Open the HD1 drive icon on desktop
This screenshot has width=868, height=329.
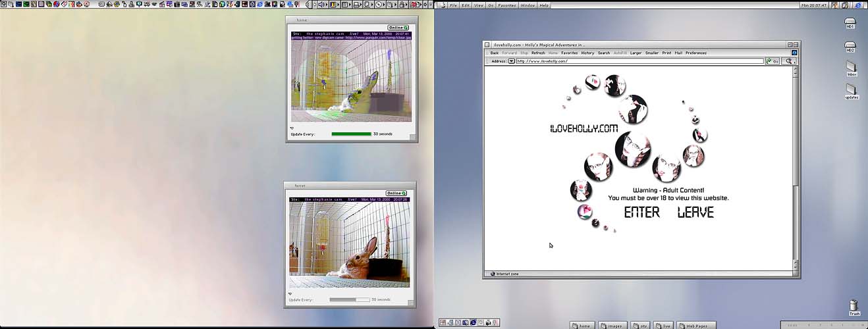[x=850, y=22]
